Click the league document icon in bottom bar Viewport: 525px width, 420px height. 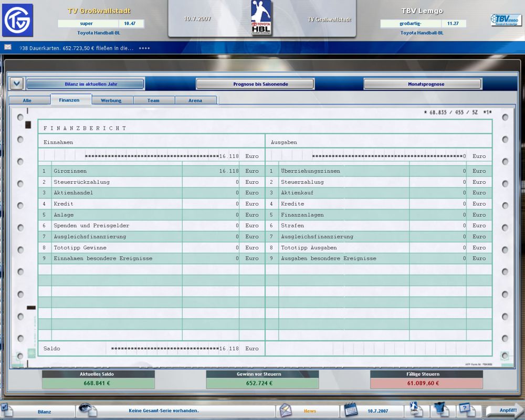coord(416,410)
